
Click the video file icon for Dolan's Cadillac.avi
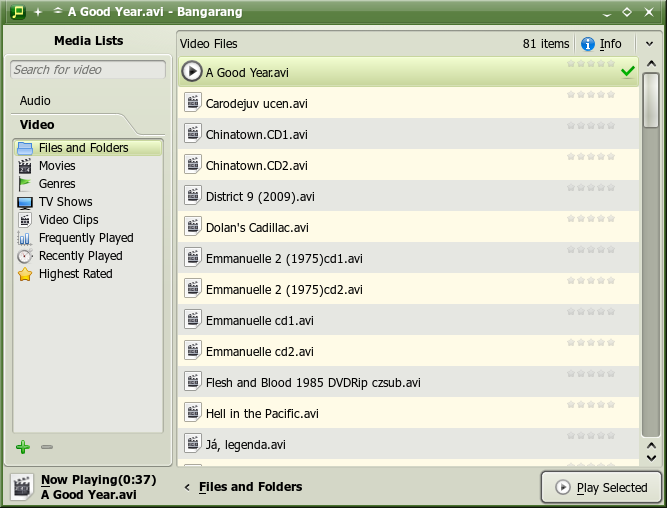(193, 227)
